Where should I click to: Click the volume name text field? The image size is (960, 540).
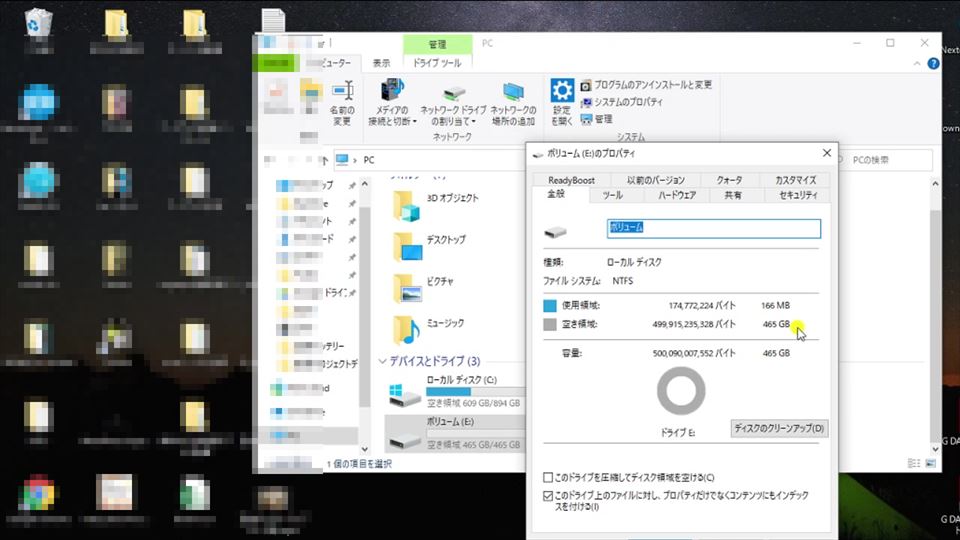pos(714,228)
